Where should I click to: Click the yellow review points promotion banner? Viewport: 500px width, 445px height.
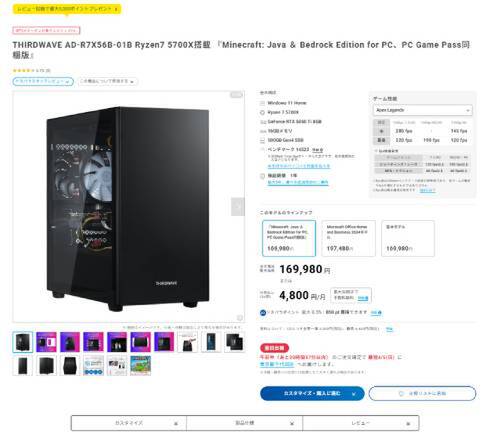(x=67, y=9)
